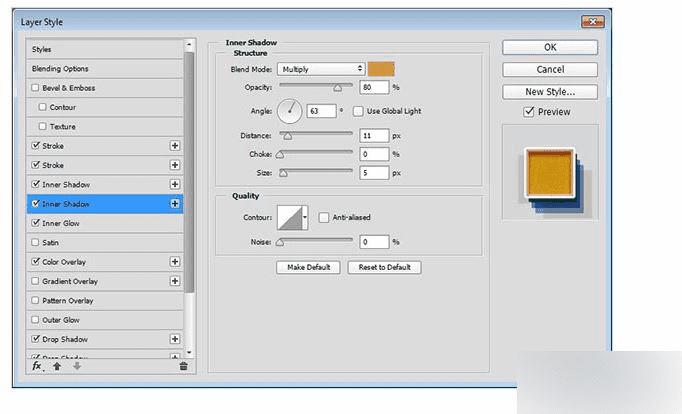The image size is (682, 414).
Task: Enable the Bevel & Emboss checkbox
Action: (35, 87)
